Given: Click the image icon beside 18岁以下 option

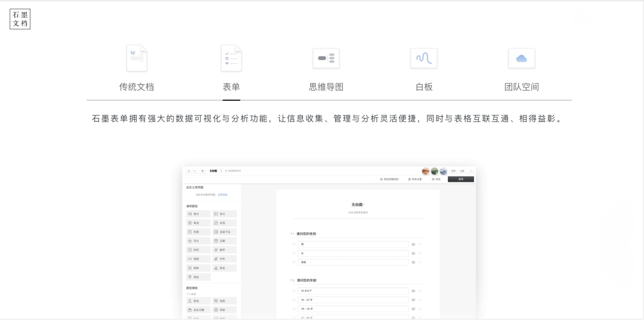Looking at the screenshot, I should coord(414,291).
